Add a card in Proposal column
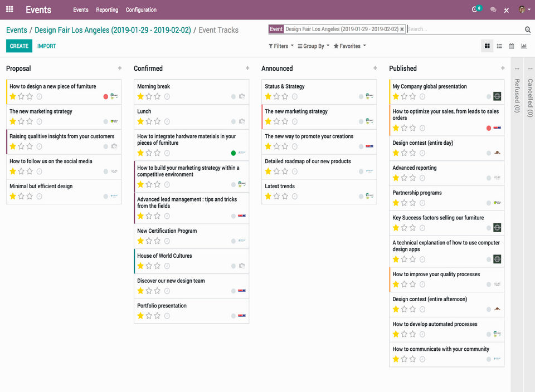Screen dimensions: 535x392 (x=120, y=68)
